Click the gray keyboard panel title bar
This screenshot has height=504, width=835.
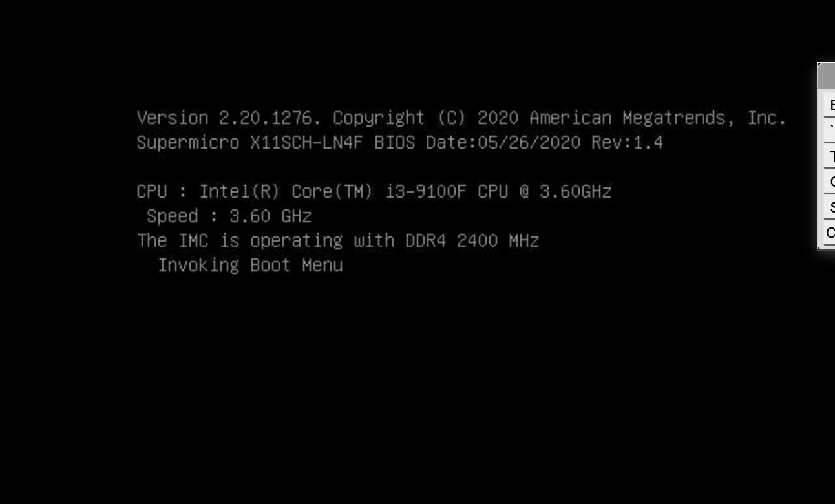click(x=827, y=76)
